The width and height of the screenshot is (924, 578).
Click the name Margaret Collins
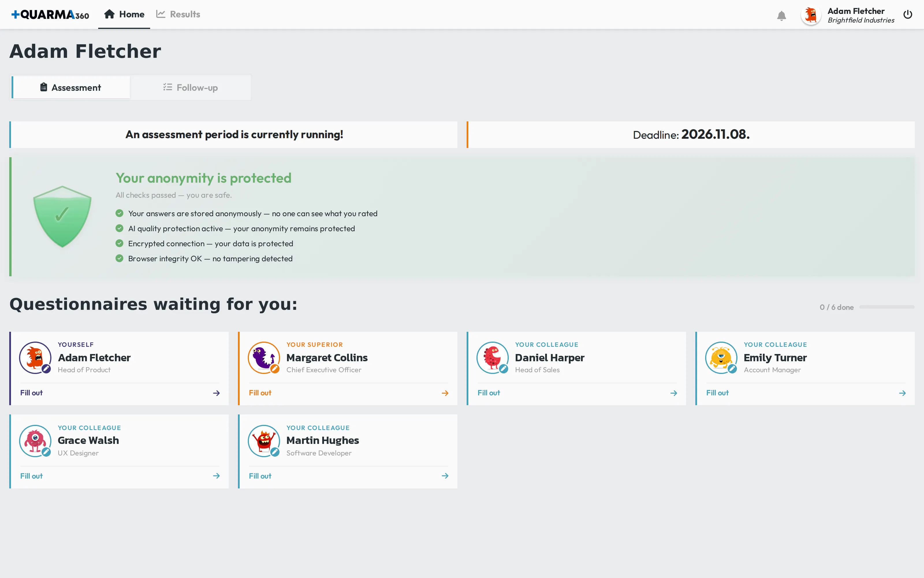click(x=327, y=358)
